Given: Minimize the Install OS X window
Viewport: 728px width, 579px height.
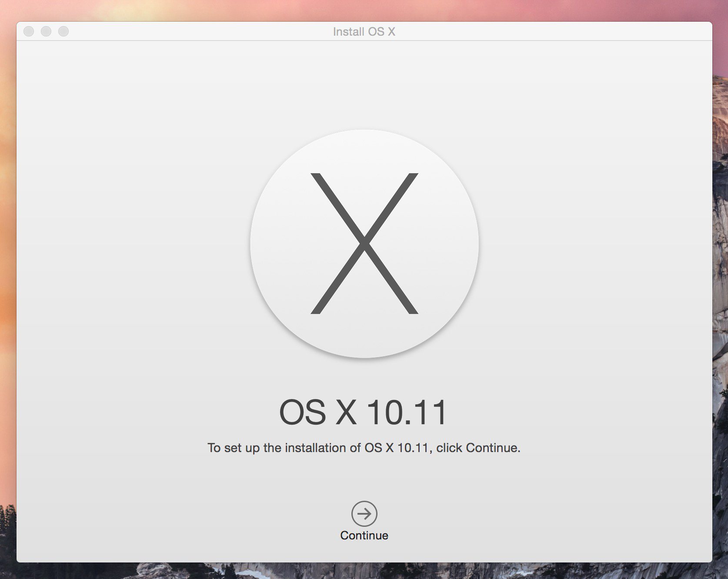Looking at the screenshot, I should [x=46, y=31].
